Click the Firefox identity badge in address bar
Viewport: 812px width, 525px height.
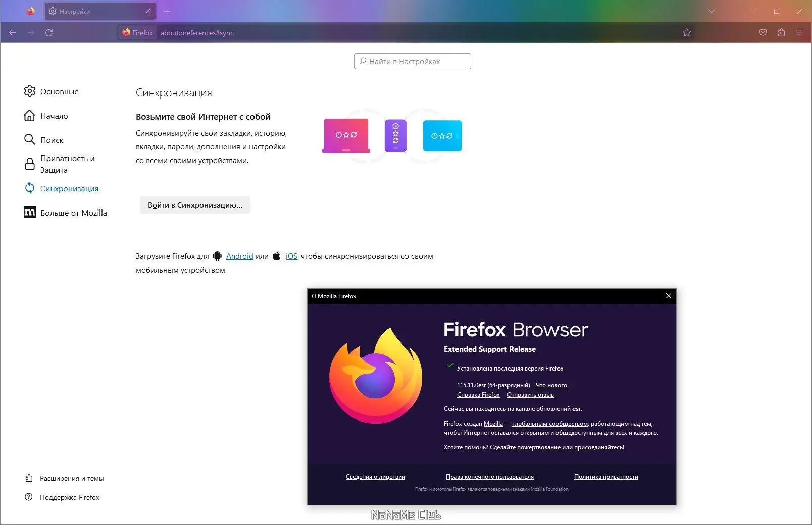(x=137, y=33)
